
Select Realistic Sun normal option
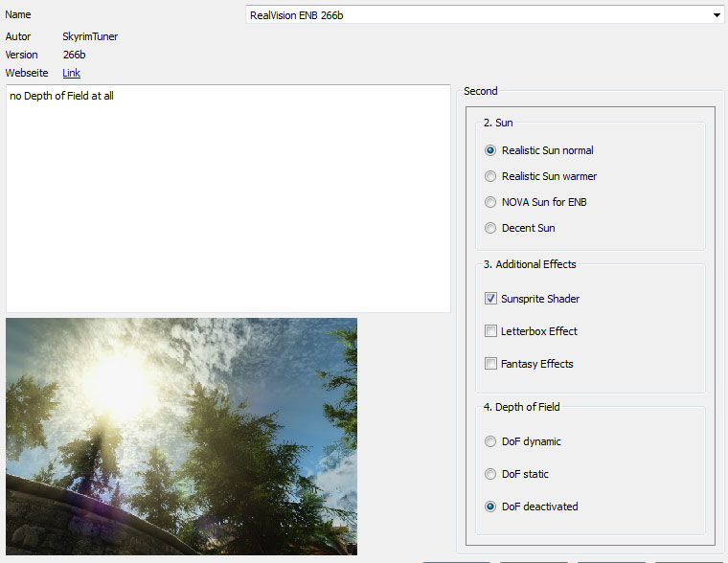point(490,150)
